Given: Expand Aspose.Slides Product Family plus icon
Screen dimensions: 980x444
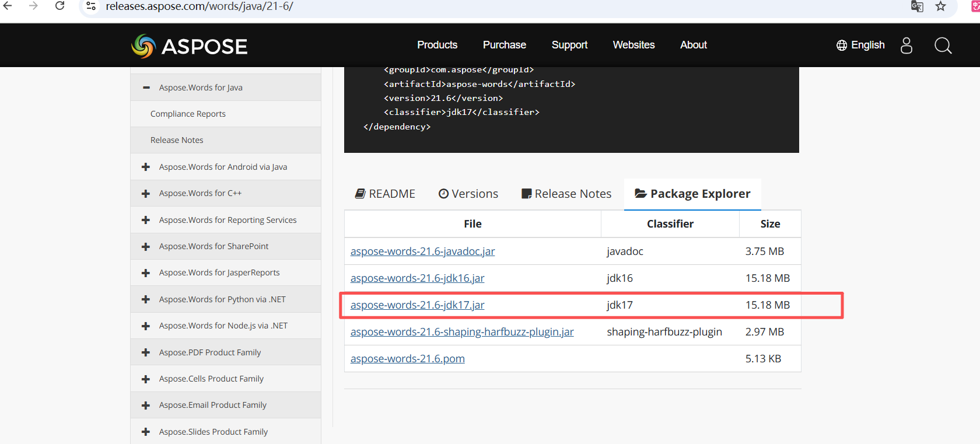Looking at the screenshot, I should 146,432.
